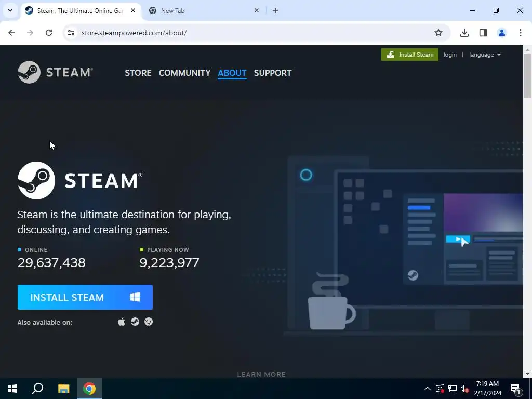Switch to the New Tab tab
The image size is (532, 399).
pos(204,10)
